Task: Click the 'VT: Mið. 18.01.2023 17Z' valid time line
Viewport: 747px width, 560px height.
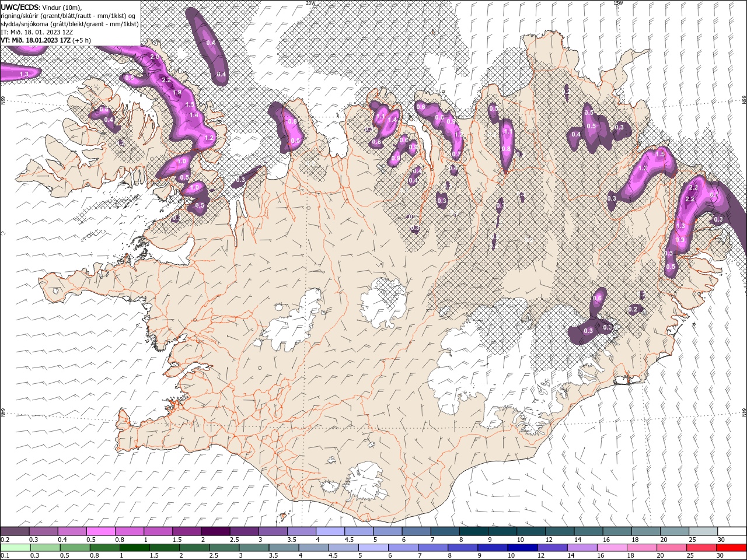Action: [x=37, y=40]
